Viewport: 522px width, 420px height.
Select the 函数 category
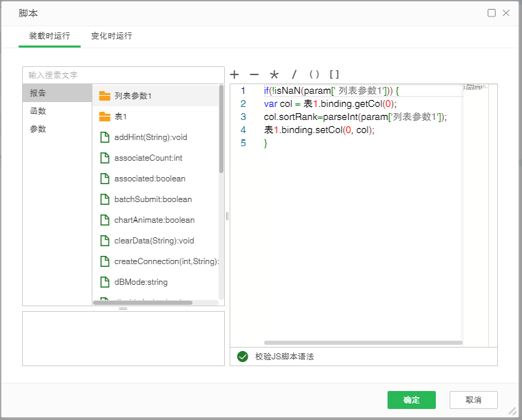(38, 111)
